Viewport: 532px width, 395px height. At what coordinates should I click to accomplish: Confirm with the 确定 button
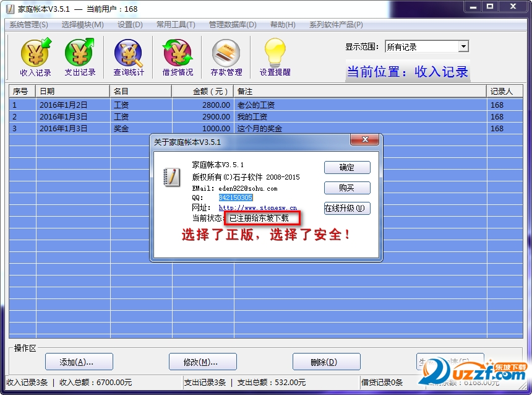tap(347, 167)
